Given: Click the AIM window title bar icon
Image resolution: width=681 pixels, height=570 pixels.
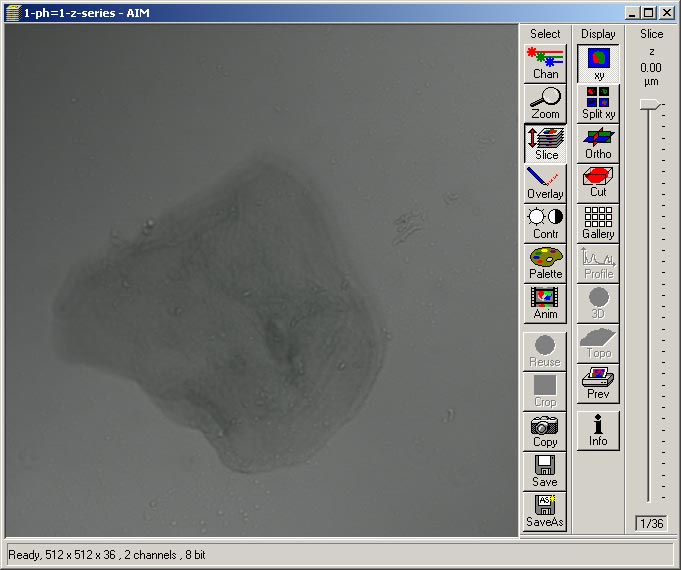Looking at the screenshot, I should (13, 13).
